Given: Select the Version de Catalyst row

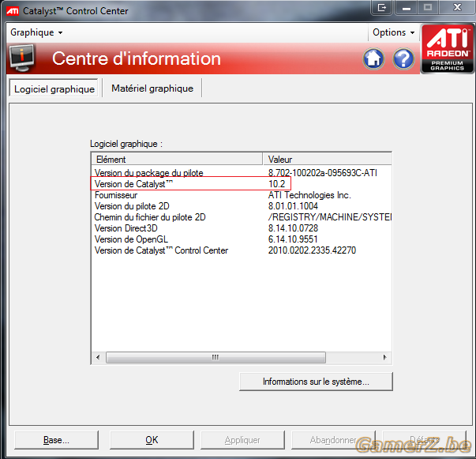Looking at the screenshot, I should (242, 184).
